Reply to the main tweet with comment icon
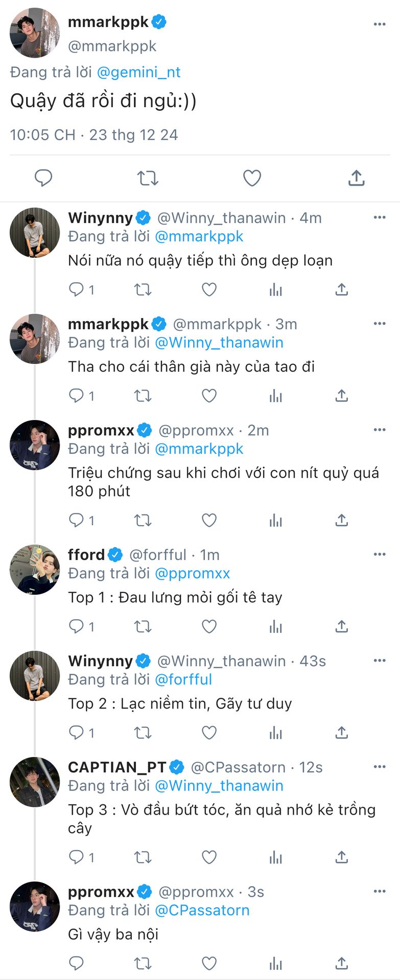400x980 pixels. pos(43,178)
